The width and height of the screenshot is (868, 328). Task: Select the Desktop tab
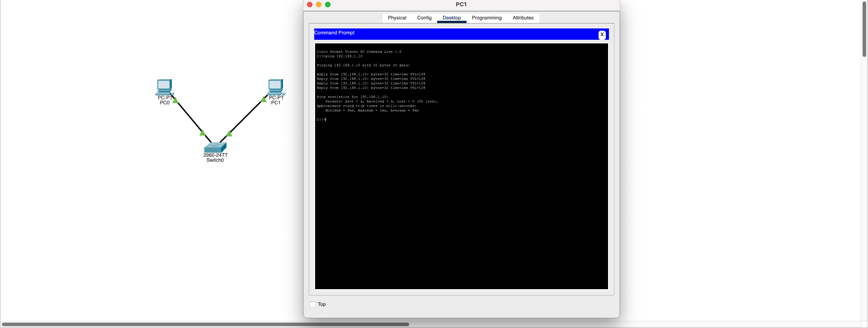(452, 18)
